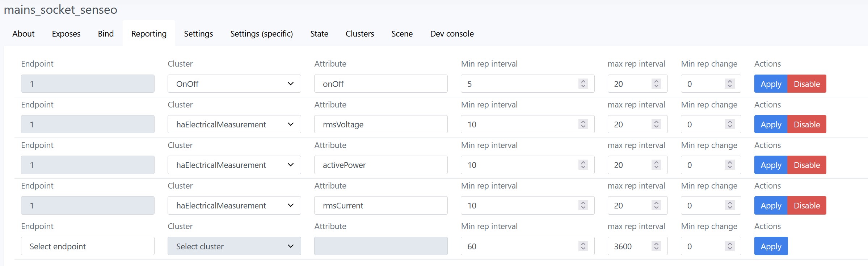This screenshot has height=266, width=868.
Task: Click Min rep interval stepper for rmsCurrent
Action: [x=583, y=205]
